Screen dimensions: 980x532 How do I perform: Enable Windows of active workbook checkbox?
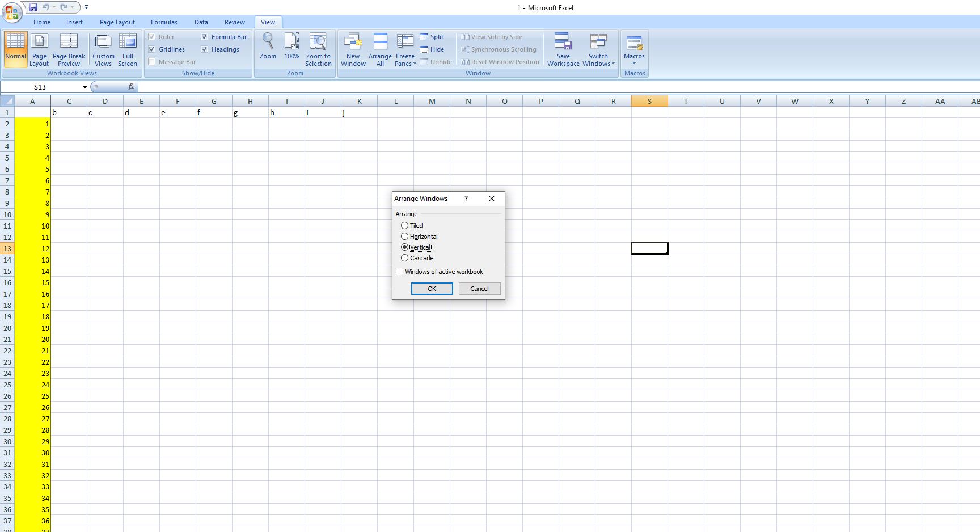pyautogui.click(x=400, y=272)
